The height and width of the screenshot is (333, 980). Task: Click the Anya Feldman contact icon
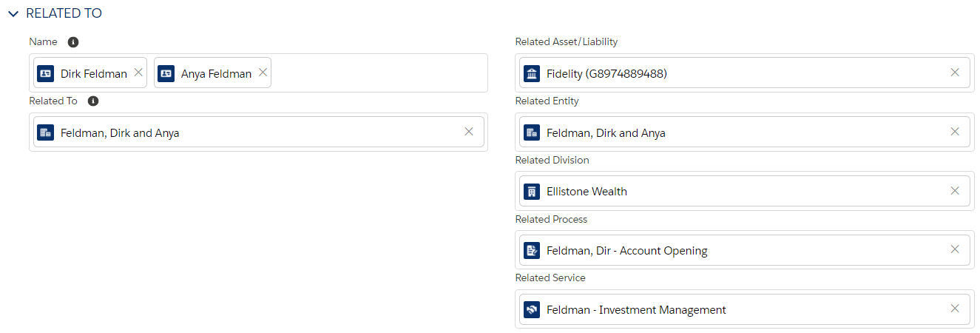166,73
